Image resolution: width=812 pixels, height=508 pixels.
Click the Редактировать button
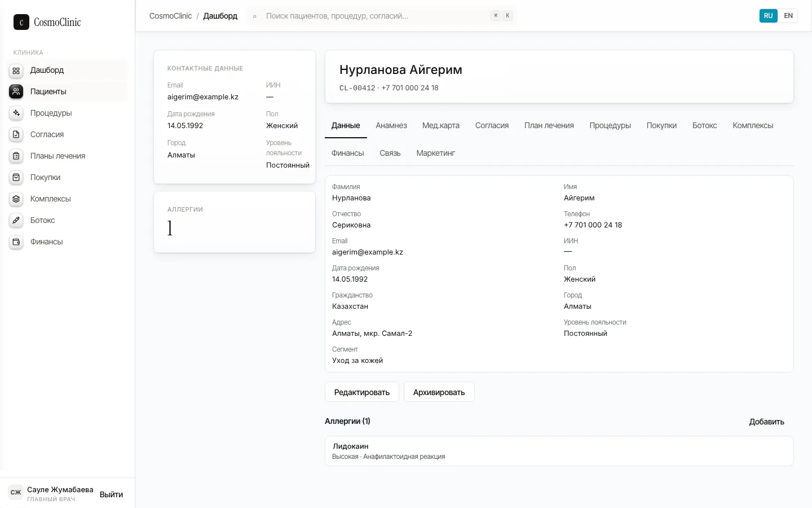[362, 392]
